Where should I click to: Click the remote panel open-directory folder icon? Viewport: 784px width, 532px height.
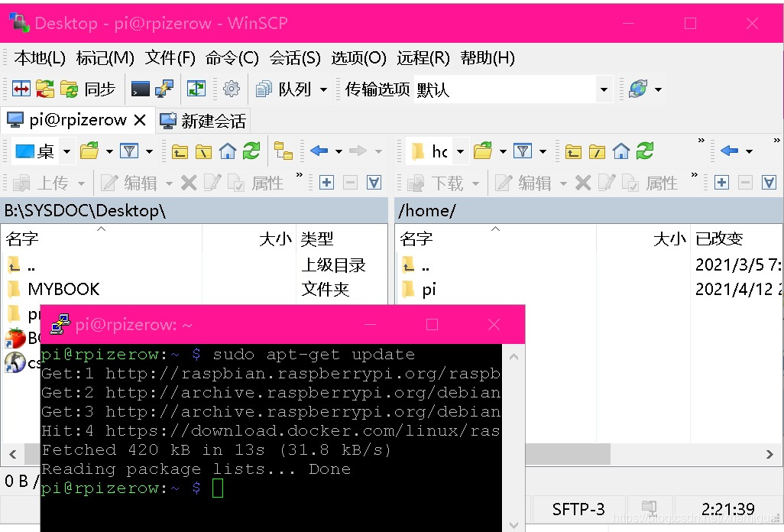click(x=483, y=151)
